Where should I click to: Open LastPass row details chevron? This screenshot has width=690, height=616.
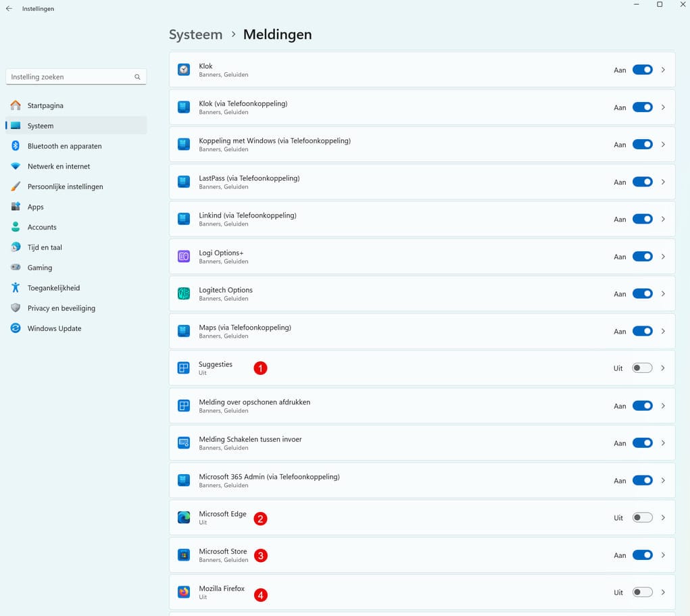point(663,182)
